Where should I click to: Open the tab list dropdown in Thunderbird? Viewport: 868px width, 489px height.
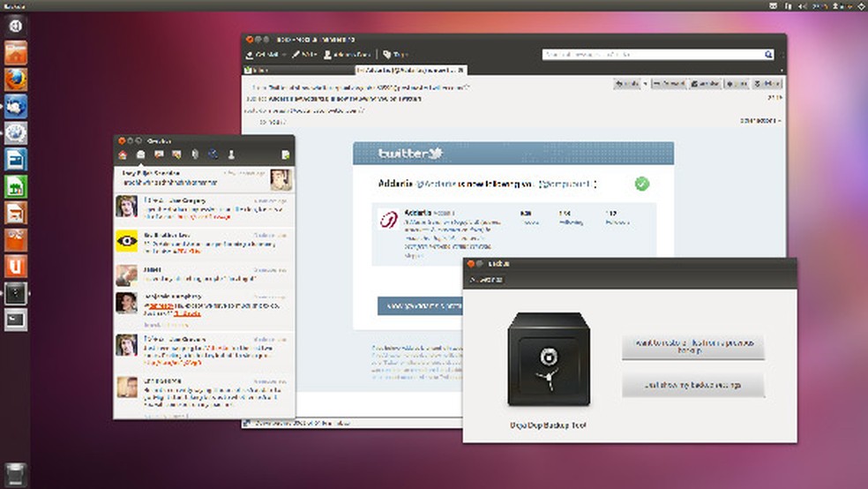coord(782,71)
